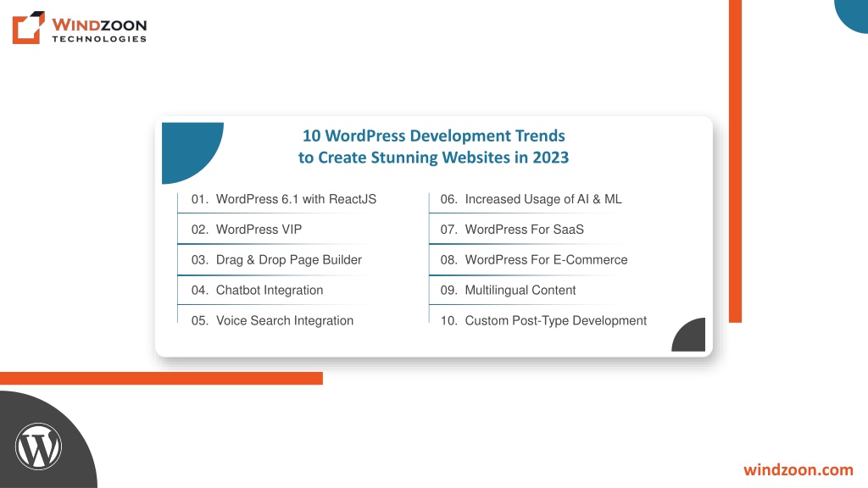Click the WordPress logo icon
868x488 pixels.
(x=38, y=446)
